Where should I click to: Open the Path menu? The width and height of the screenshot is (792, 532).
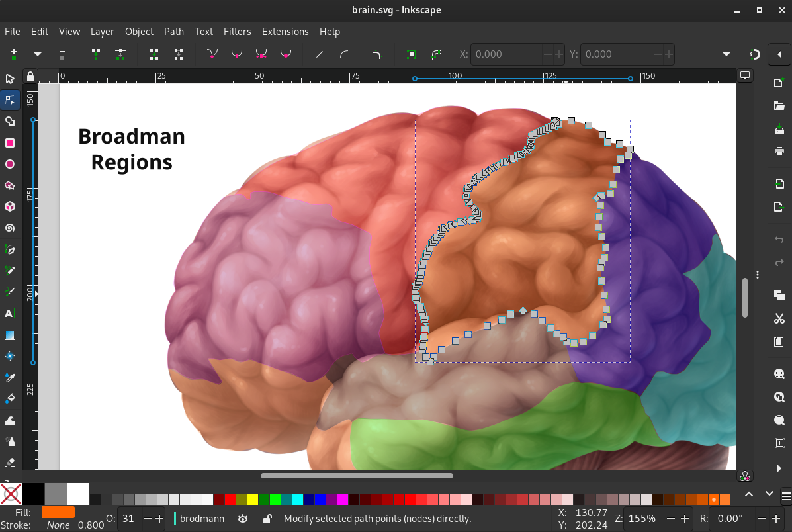[x=174, y=31]
